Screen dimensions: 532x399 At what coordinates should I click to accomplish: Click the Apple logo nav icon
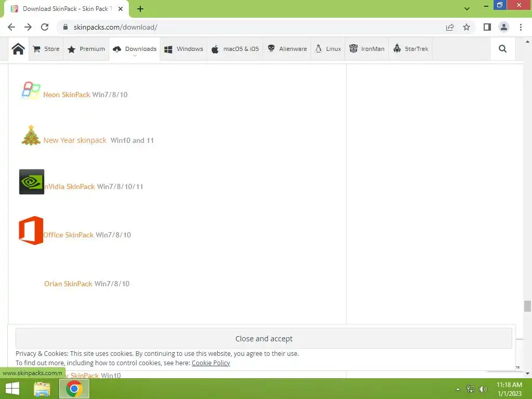tap(215, 49)
